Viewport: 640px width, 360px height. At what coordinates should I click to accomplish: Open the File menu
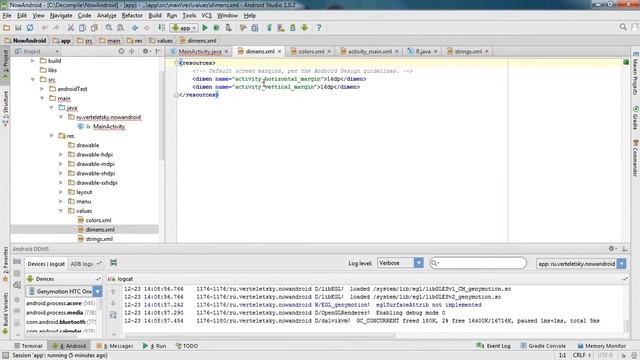pos(7,16)
